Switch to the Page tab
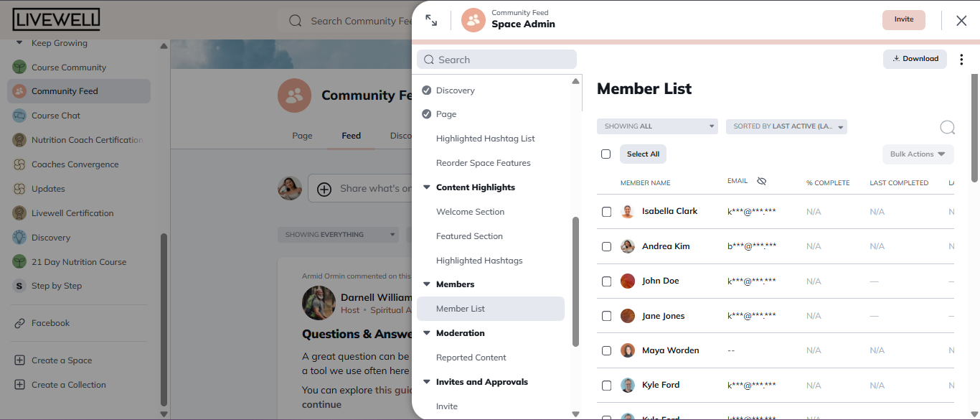Viewport: 980px width, 420px height. click(302, 135)
